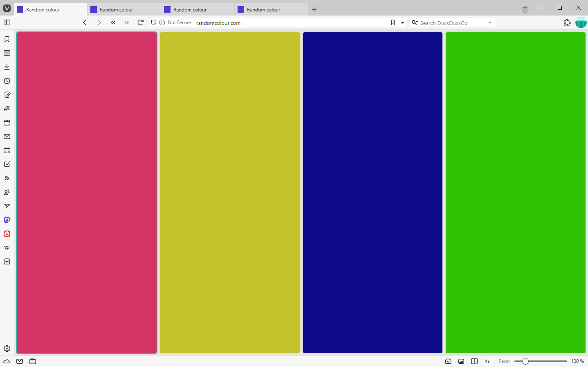Switch to the fourth Random colour tab
This screenshot has height=367, width=588.
point(271,9)
